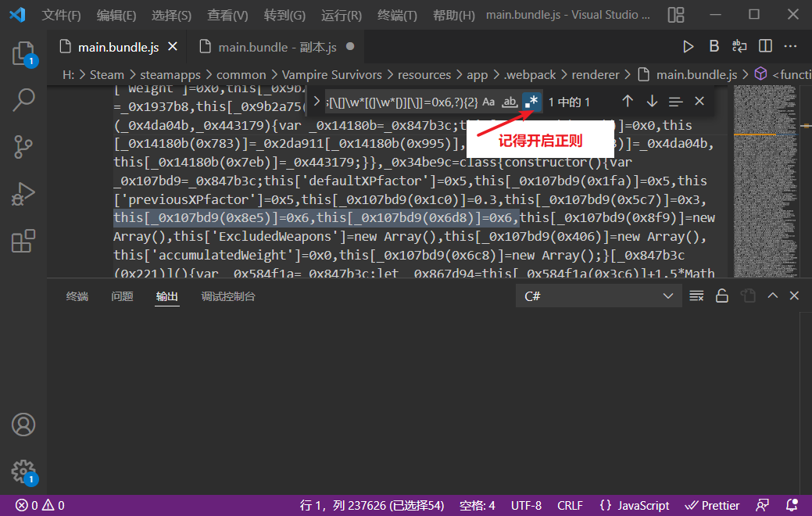Open the Explorer view in activity bar
812x516 pixels.
click(x=23, y=53)
